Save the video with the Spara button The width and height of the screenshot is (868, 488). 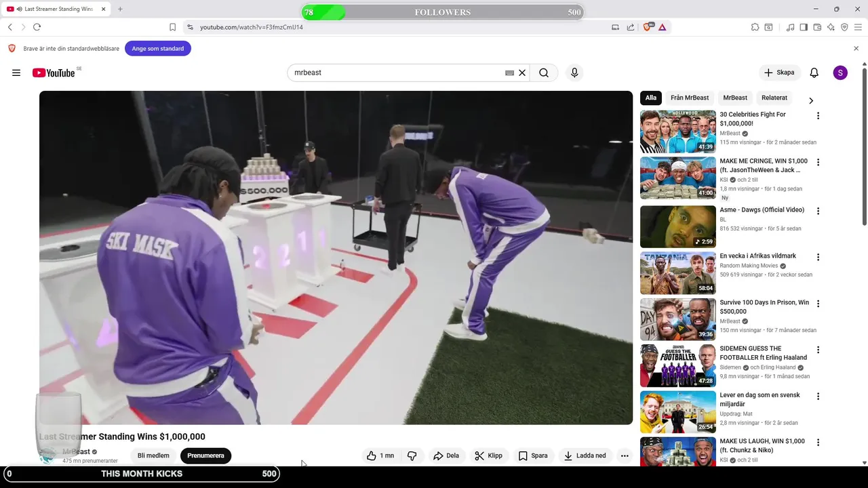pos(533,455)
